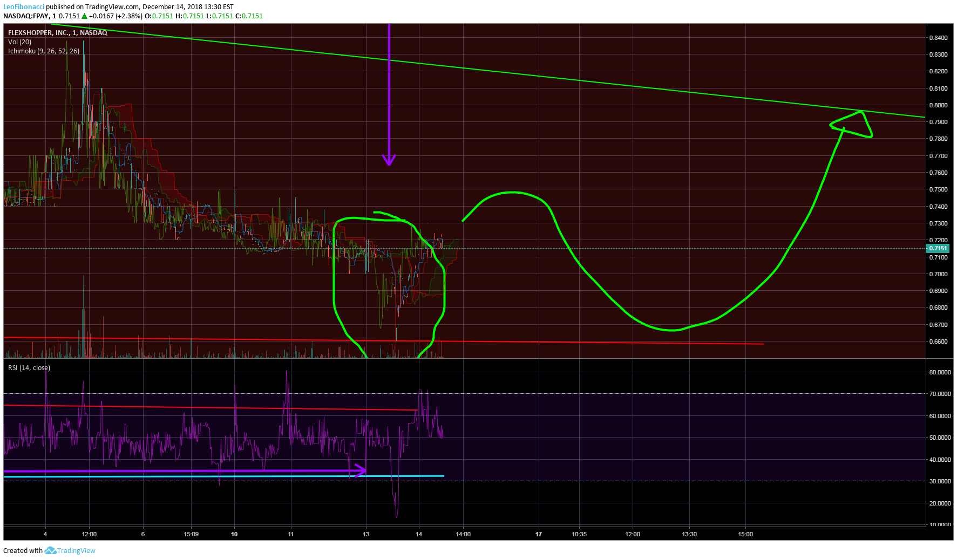
Task: Select the Vol (20) indicator label
Action: point(20,42)
